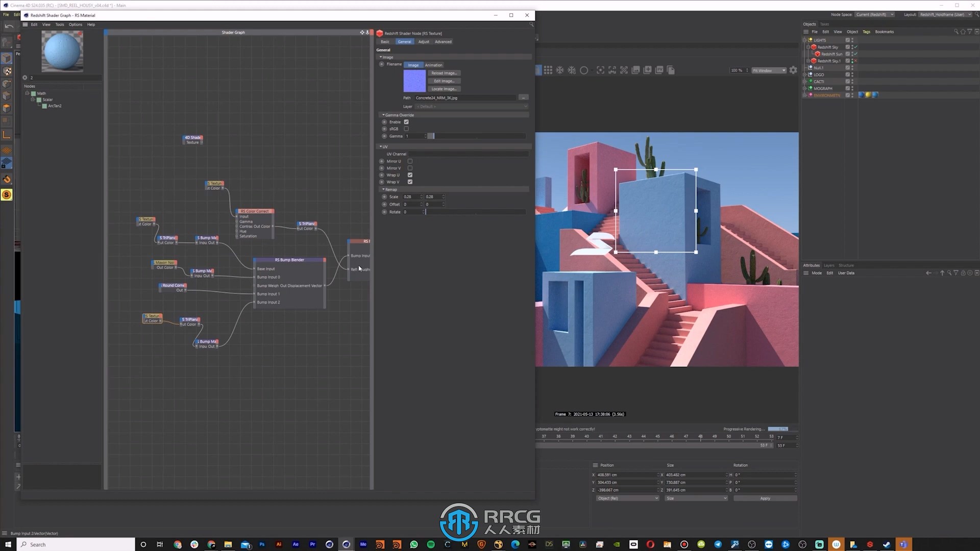
Task: Select the RS Bump Blender node
Action: [x=289, y=260]
